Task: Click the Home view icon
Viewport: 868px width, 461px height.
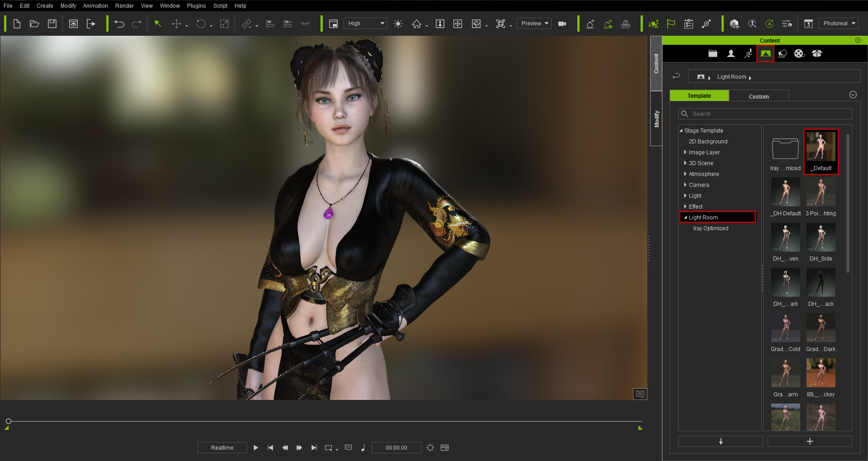Action: point(416,24)
